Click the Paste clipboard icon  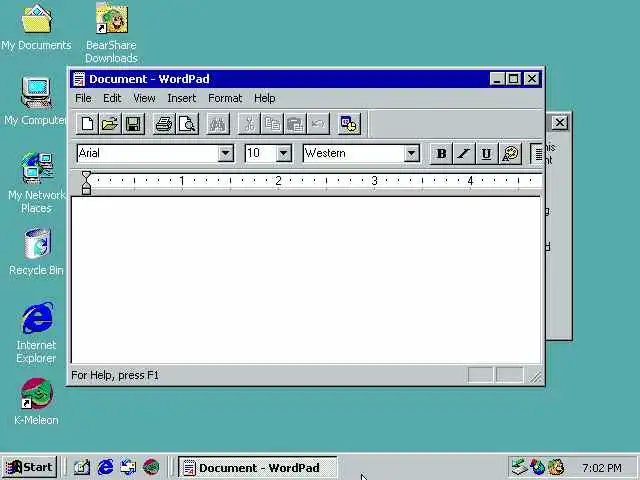click(x=295, y=124)
